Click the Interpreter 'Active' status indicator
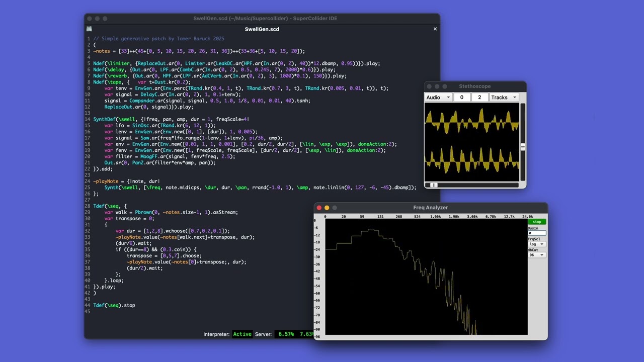The width and height of the screenshot is (644, 362). coord(242,334)
